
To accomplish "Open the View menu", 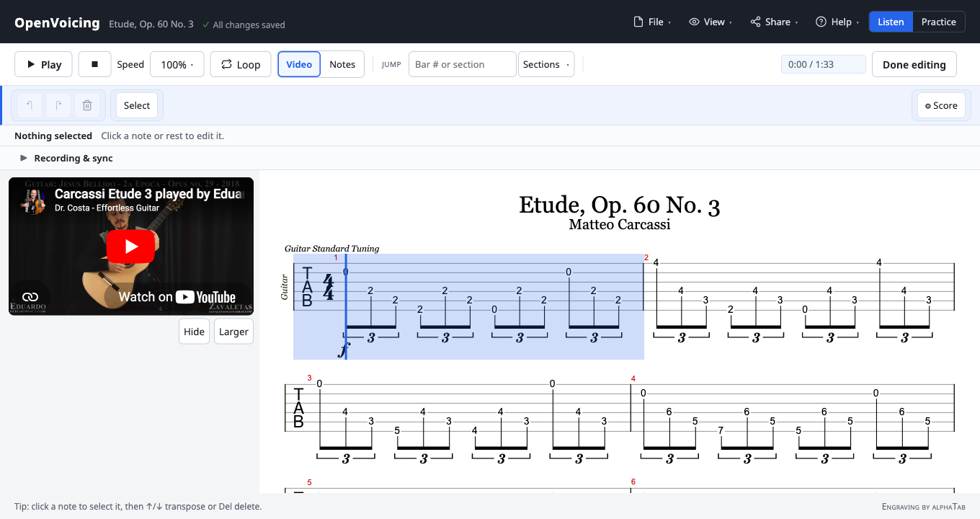I will [710, 22].
